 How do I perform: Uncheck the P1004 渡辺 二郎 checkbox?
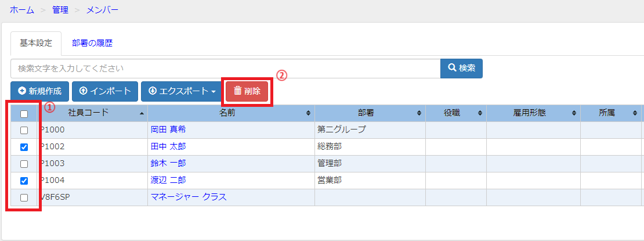tap(24, 181)
